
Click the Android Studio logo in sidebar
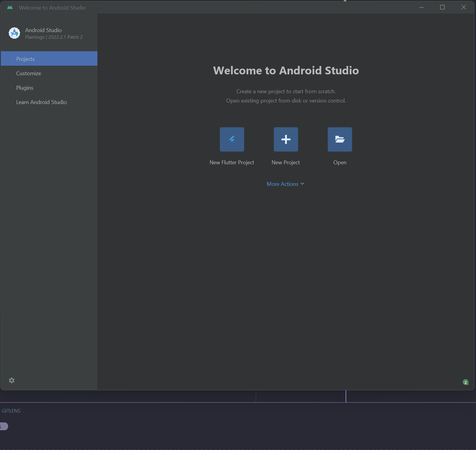coord(14,33)
